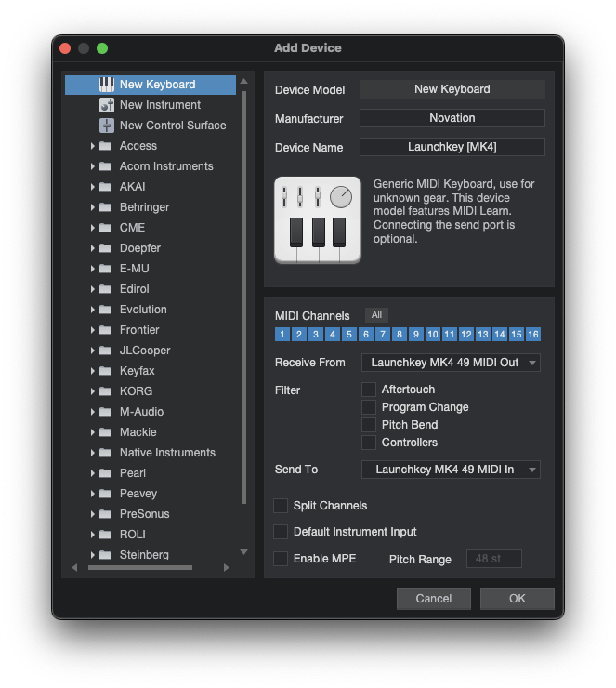
Task: Enable the Aftertouch filter checkbox
Action: tap(369, 390)
